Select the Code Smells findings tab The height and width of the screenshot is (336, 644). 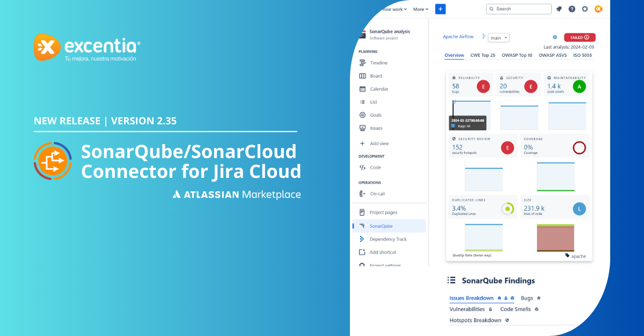pos(519,309)
